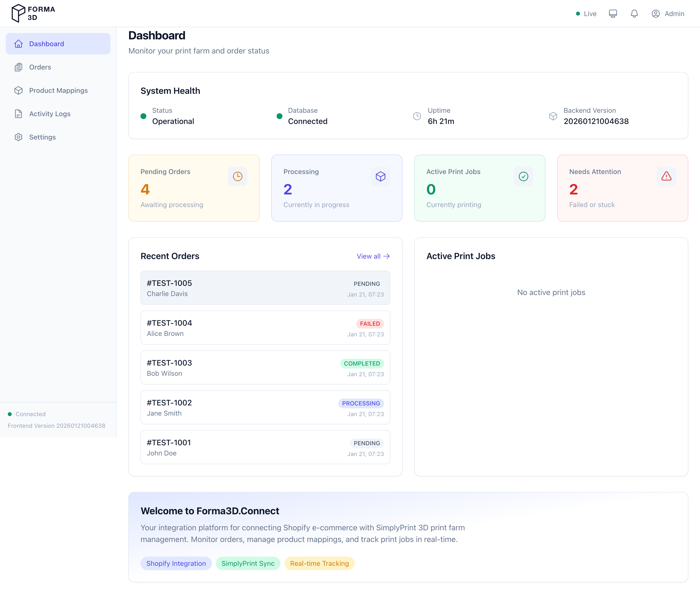
Task: Click the monitor icon in top bar
Action: [613, 13]
